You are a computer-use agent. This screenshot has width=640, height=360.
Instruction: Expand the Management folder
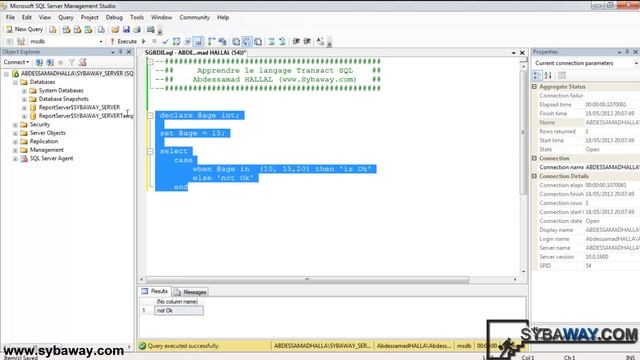click(15, 150)
